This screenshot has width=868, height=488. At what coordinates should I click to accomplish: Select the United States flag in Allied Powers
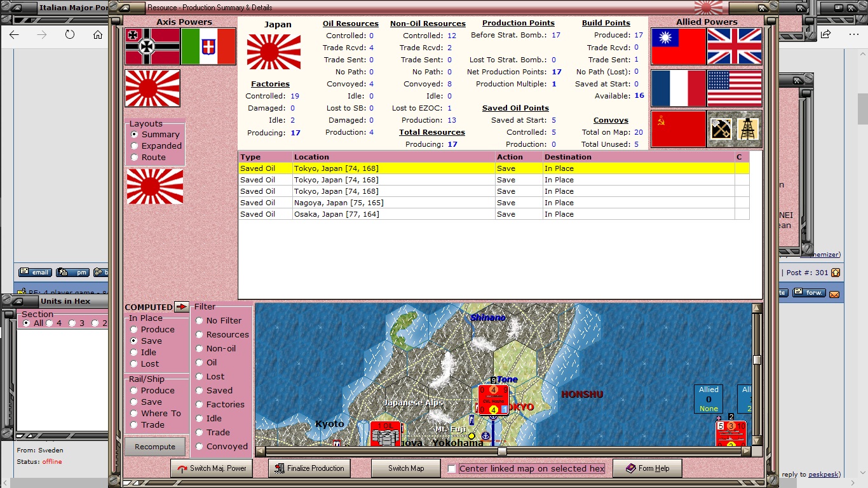point(735,88)
